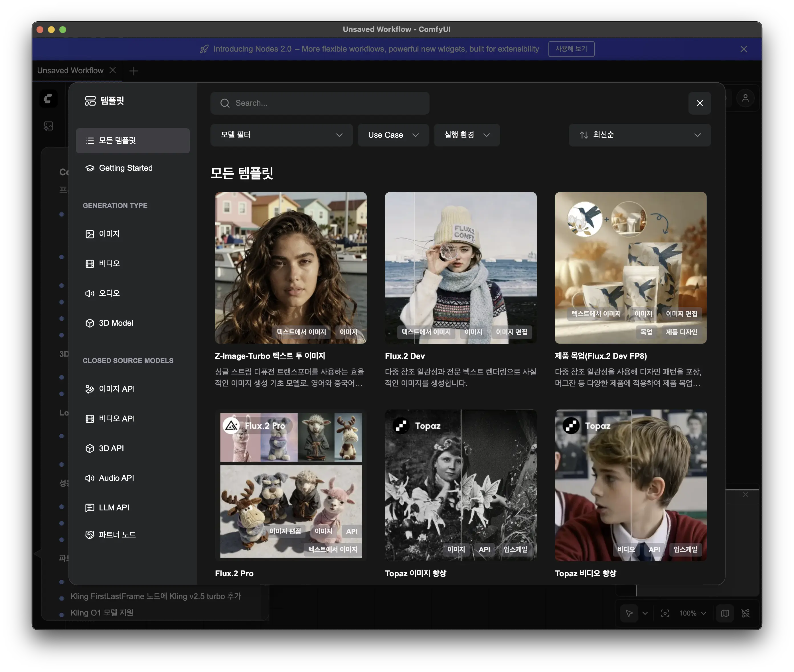Toggle link visibility icon next to minimap
The image size is (794, 672).
coord(746,613)
